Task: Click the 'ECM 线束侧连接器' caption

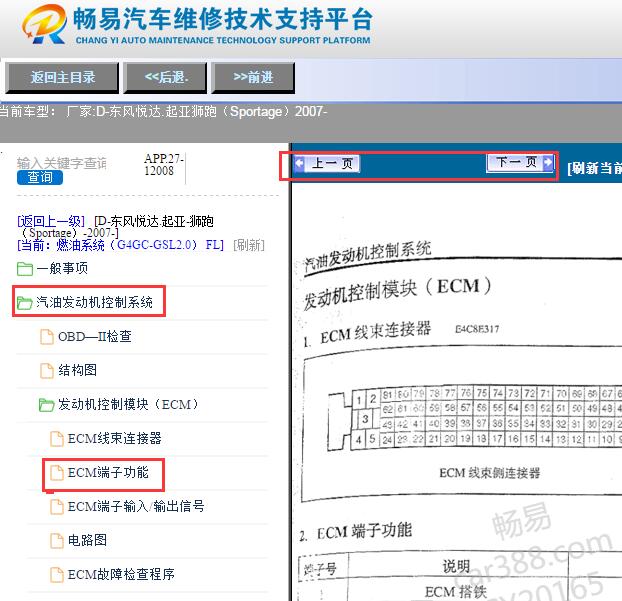Action: 490,473
